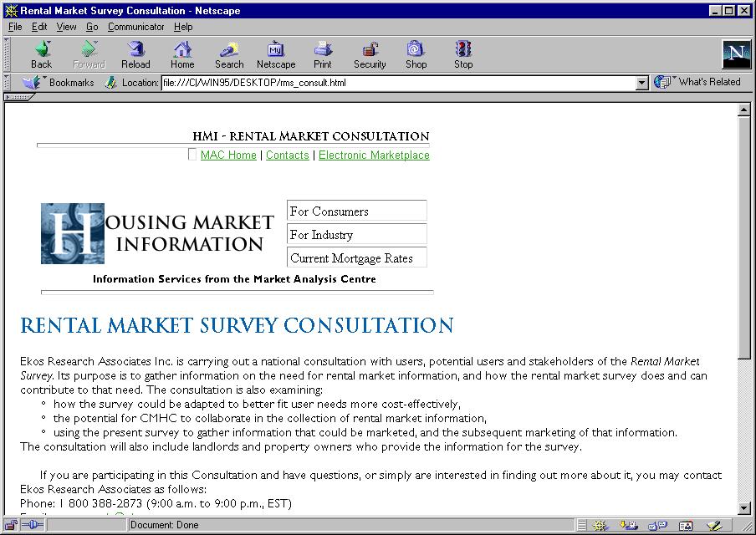Click the broken image placeholder before MAC Home
Viewport: 756px width, 535px height.
(192, 155)
